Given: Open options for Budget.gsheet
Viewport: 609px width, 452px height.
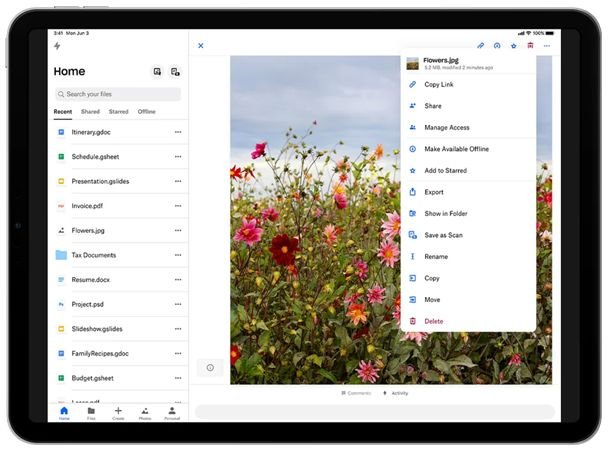Looking at the screenshot, I should click(x=178, y=378).
